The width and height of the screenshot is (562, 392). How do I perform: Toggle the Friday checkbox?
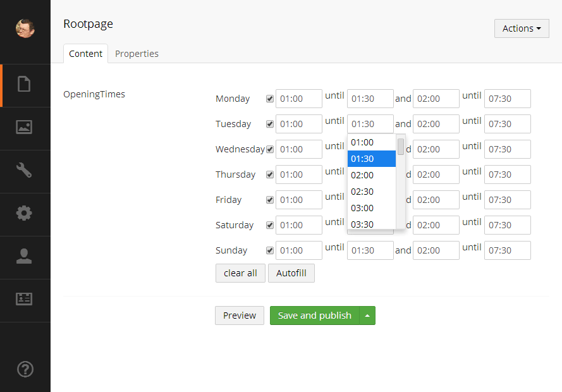click(270, 200)
